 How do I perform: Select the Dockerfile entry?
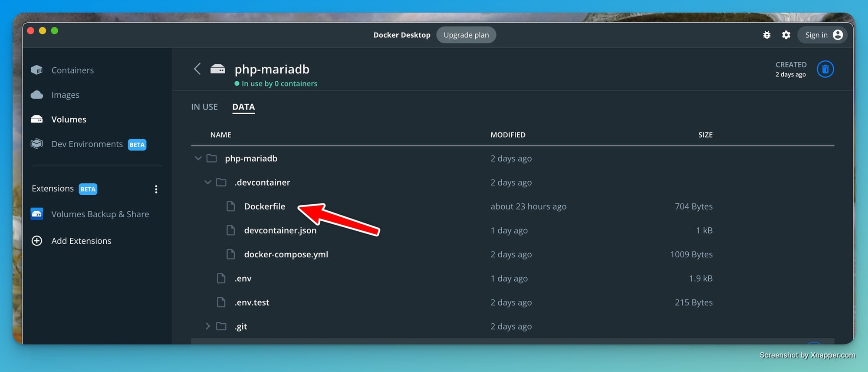tap(265, 206)
